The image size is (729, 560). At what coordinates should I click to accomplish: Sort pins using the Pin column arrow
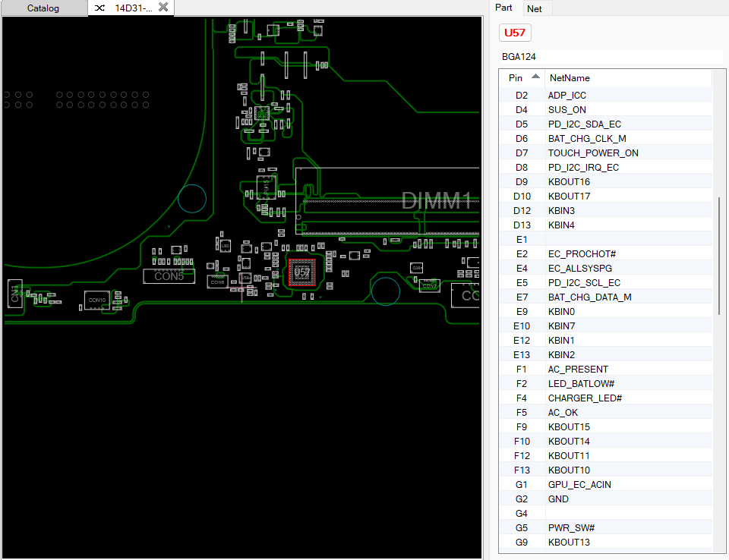[x=536, y=77]
